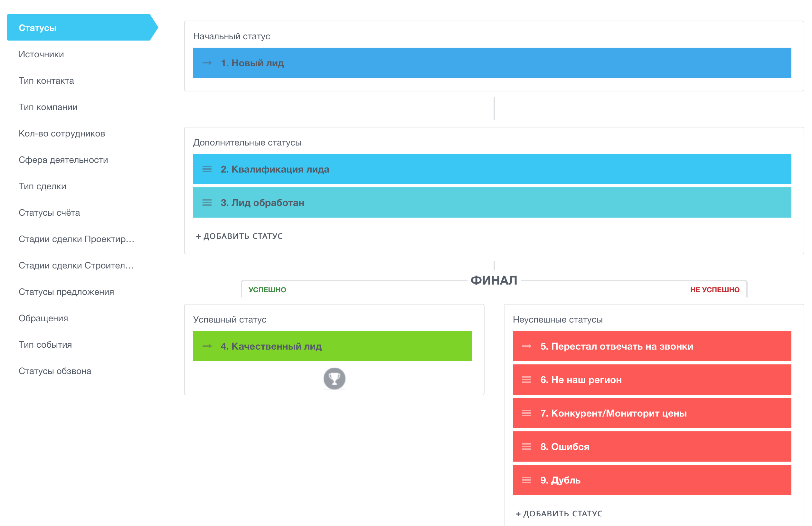Image resolution: width=812 pixels, height=526 pixels.
Task: Go to Сфера деятельности section
Action: click(63, 160)
